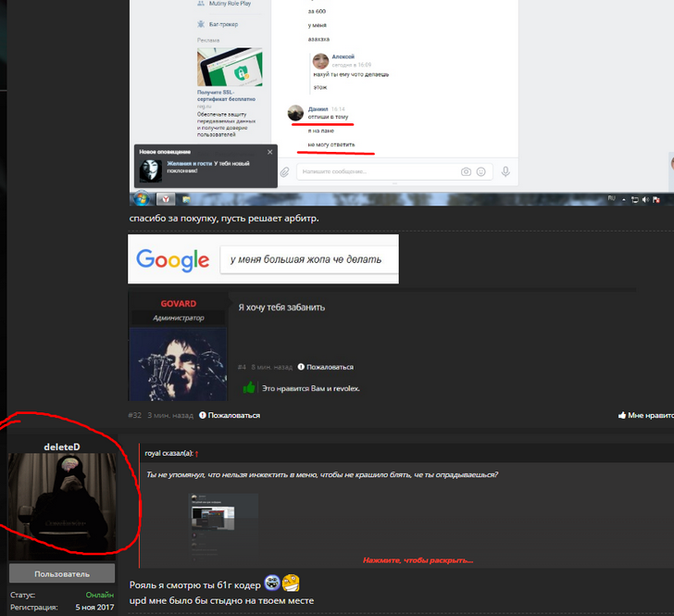This screenshot has height=616, width=674.
Task: Click the text 'спасибо за покупку, пусть решает арбитр.'
Action: 224,218
